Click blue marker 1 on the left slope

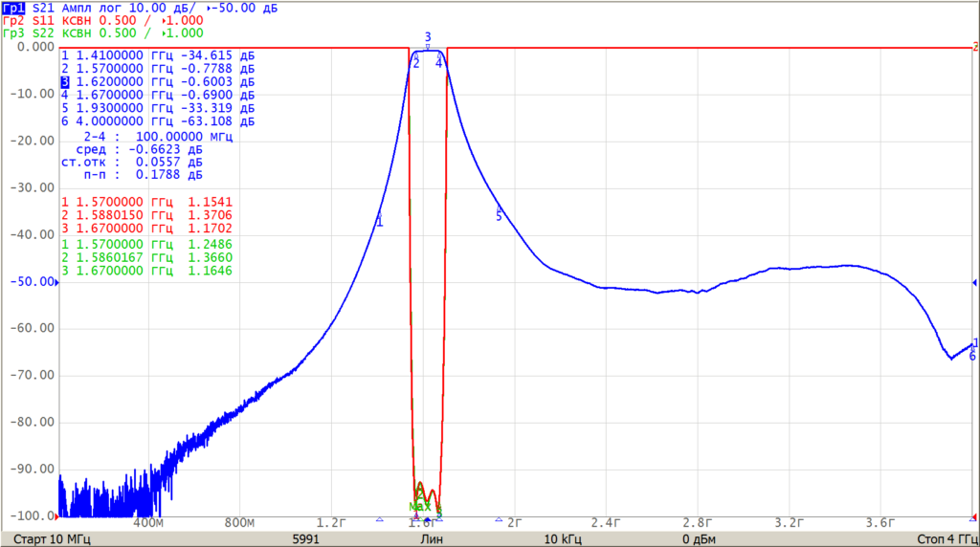tap(379, 220)
